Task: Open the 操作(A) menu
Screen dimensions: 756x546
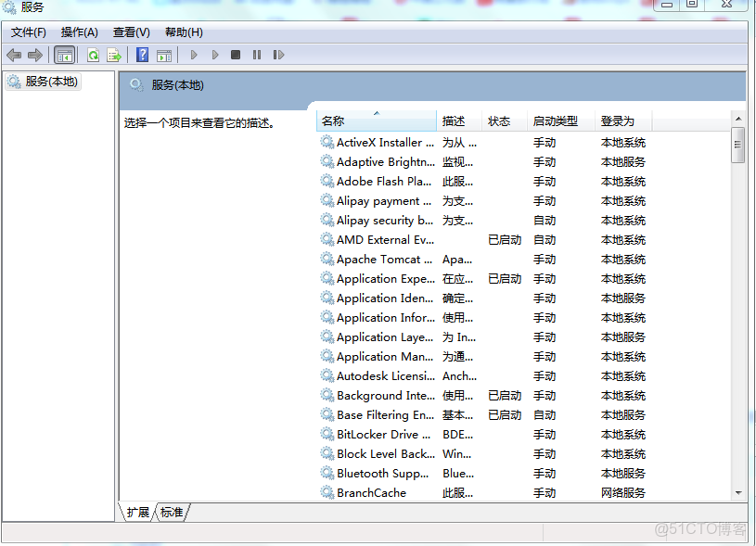Action: (x=80, y=32)
